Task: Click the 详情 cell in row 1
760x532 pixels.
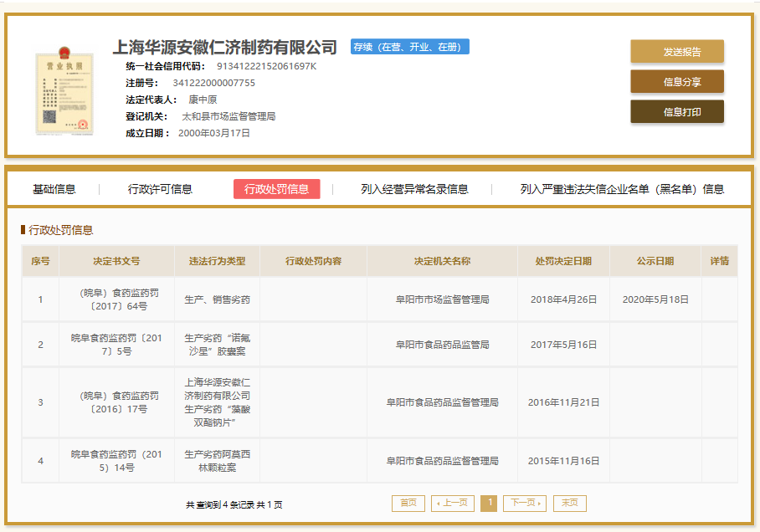Action: [x=719, y=299]
